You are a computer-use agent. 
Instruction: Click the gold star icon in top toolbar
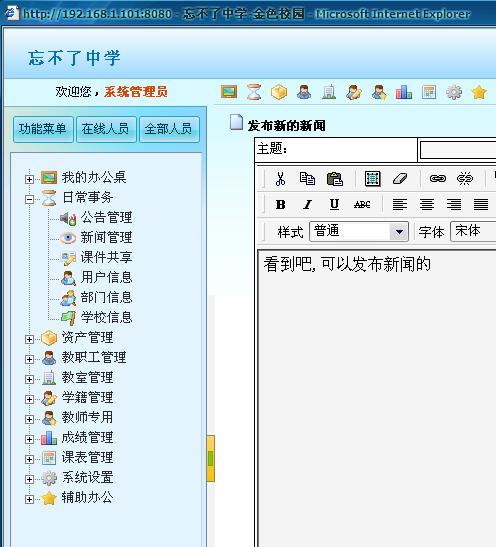coord(479,92)
